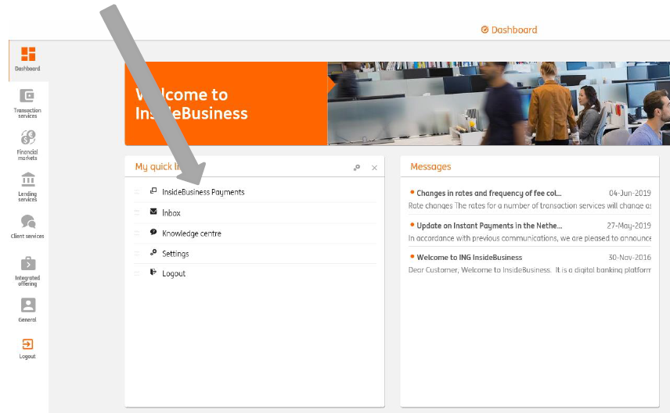
Task: Open Welcome to ING InsideBusiness message
Action: coord(469,257)
